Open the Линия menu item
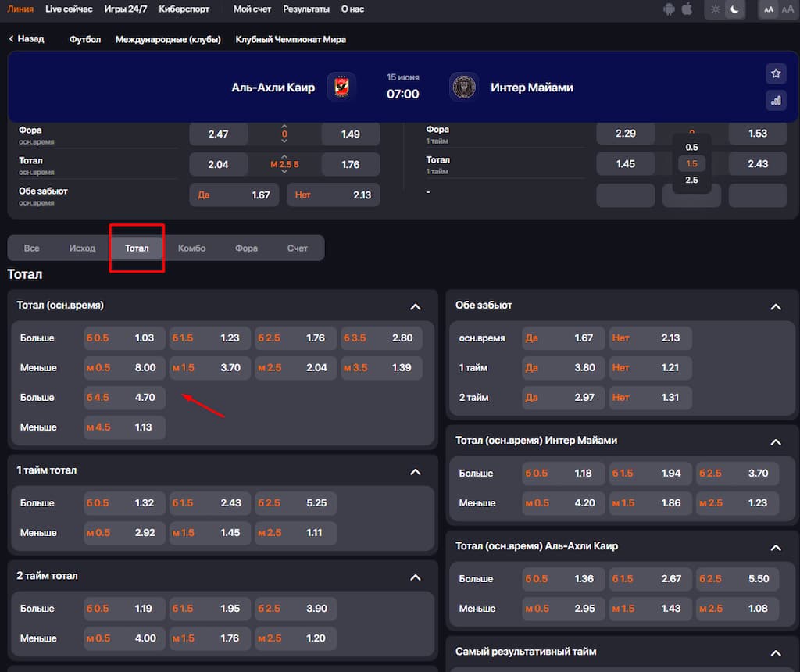The image size is (800, 672). click(20, 9)
